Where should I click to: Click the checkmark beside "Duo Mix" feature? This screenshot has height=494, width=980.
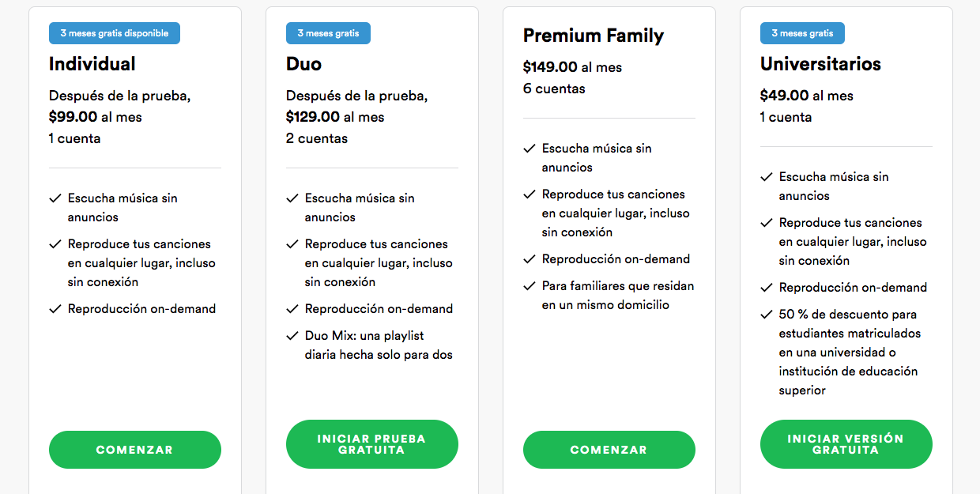[x=292, y=335]
